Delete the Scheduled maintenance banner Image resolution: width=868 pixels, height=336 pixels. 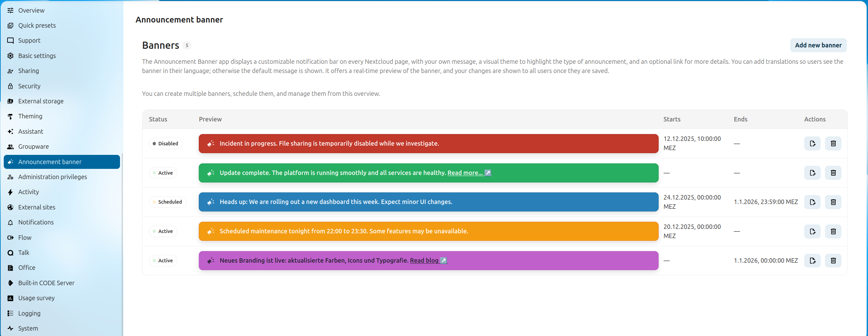click(833, 231)
